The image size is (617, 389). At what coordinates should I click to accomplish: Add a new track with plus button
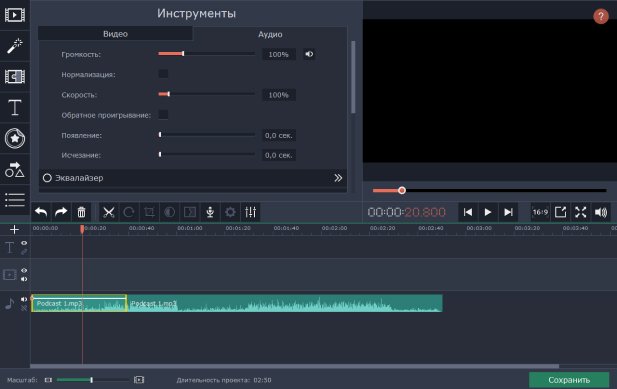pos(14,229)
